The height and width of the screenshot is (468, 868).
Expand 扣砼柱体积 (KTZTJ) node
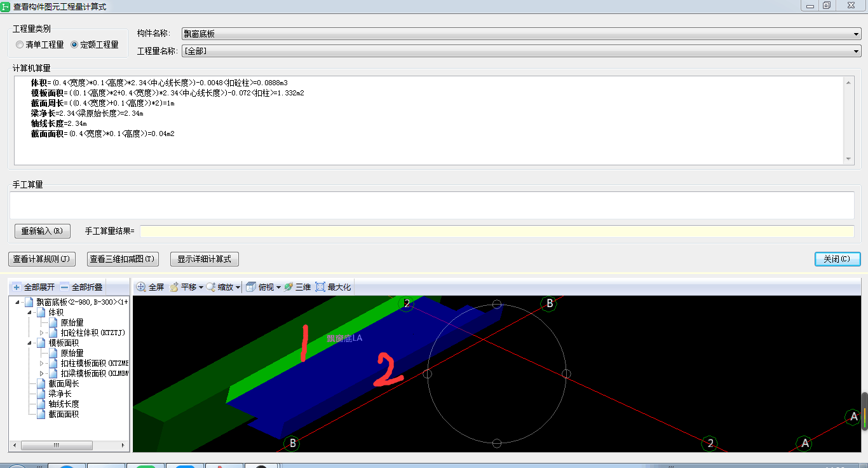(42, 333)
